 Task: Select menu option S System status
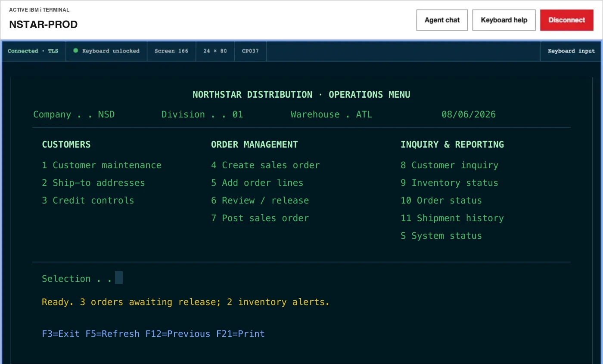pyautogui.click(x=441, y=236)
